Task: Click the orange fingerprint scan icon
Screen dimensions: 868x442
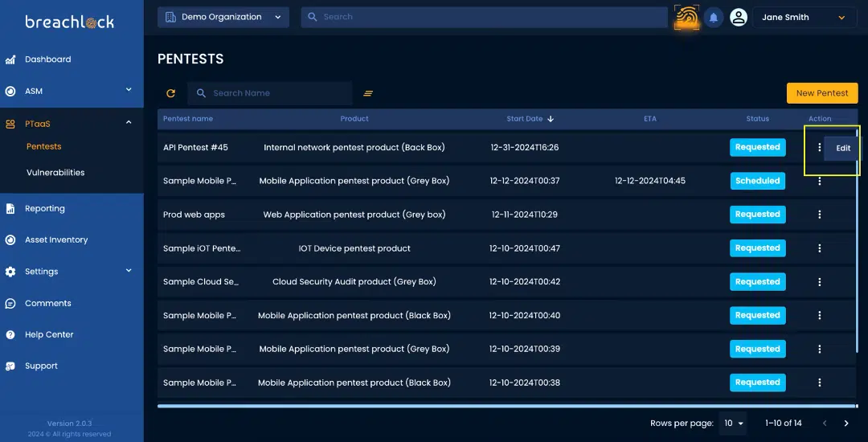Action: click(x=686, y=17)
